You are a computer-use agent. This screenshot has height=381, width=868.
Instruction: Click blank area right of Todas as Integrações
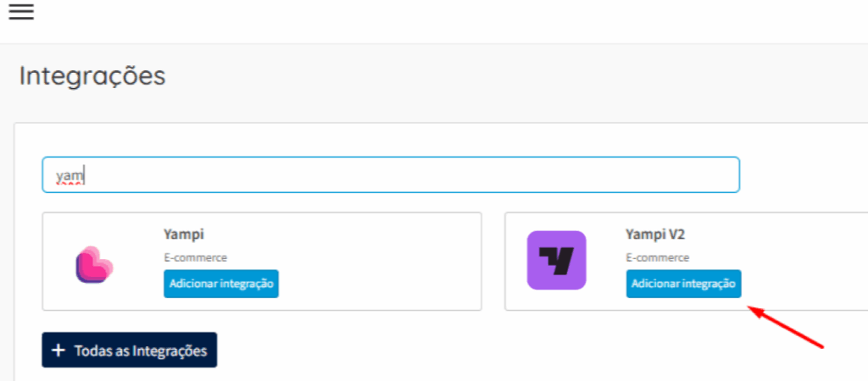point(509,351)
